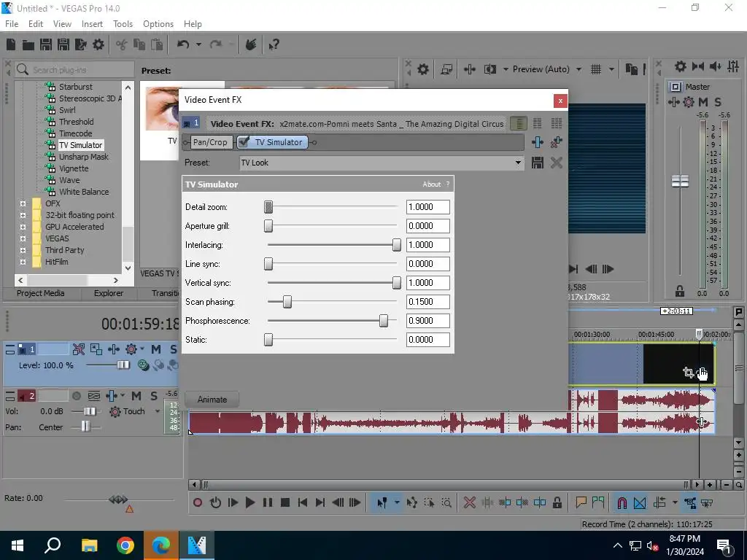Click the Stop button in transport bar
The image size is (747, 560).
coord(285,502)
